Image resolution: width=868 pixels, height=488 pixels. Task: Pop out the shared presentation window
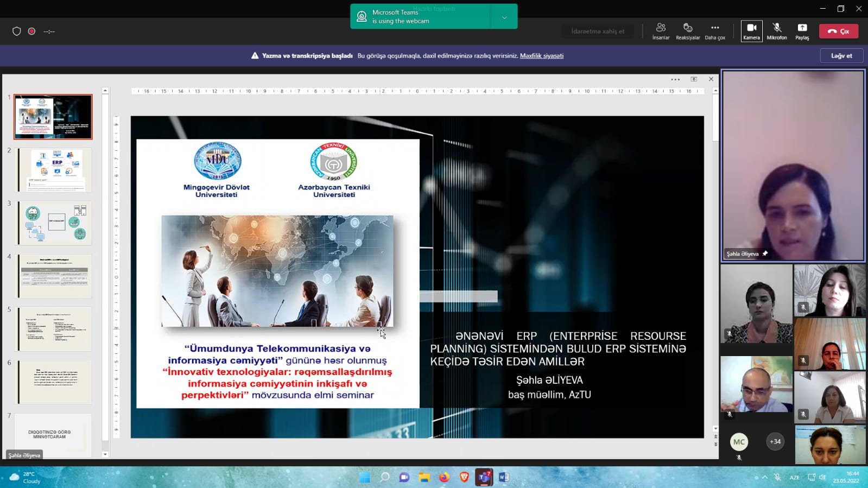click(694, 79)
